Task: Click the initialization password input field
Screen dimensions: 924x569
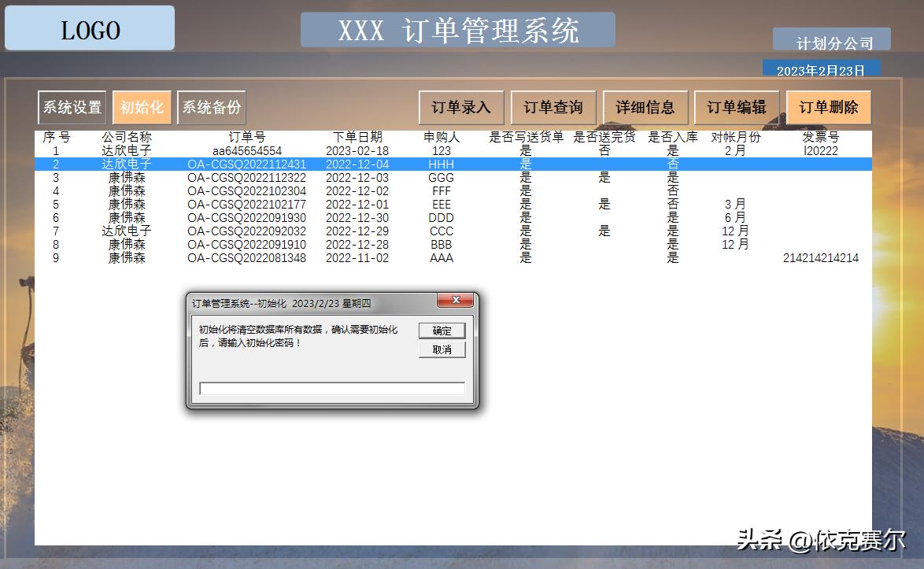Action: pos(331,388)
